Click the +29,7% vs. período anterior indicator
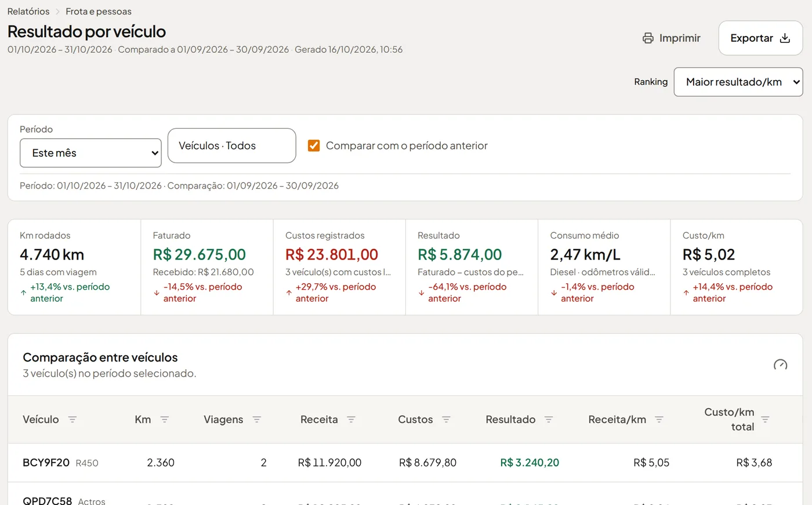The height and width of the screenshot is (505, 812). click(336, 293)
